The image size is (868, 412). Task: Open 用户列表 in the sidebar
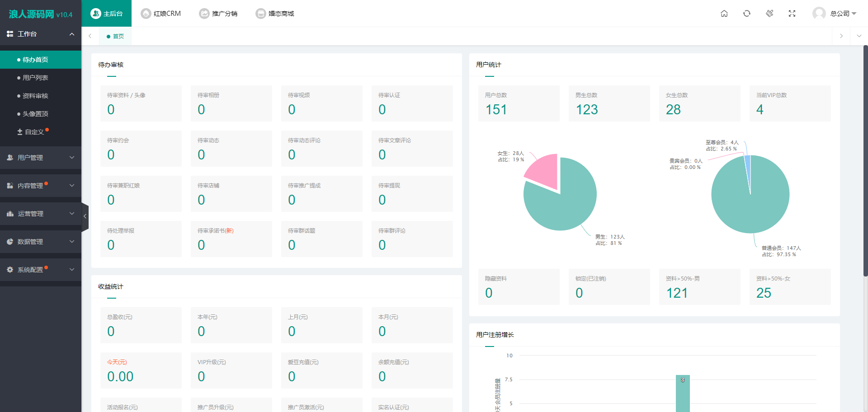point(35,78)
